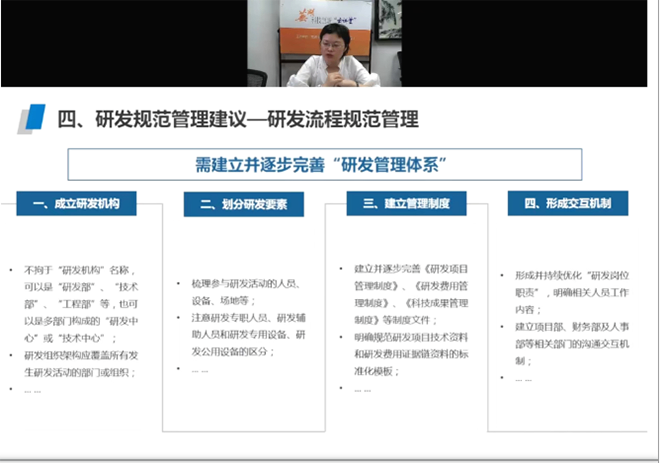This screenshot has height=463, width=660.
Task: Select the 二、划分研发要素 header
Action: coord(243,205)
